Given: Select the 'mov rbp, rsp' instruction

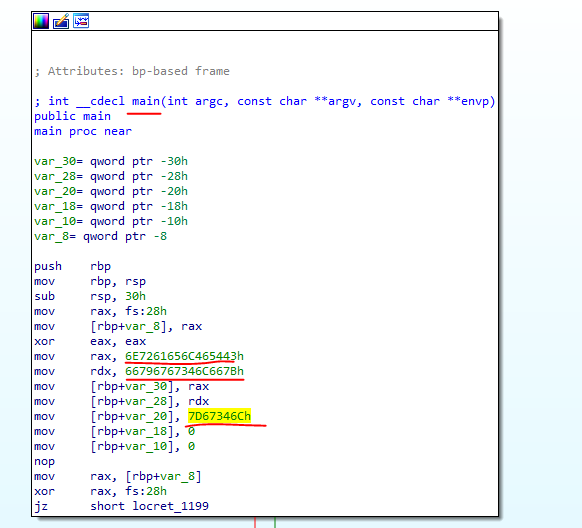Looking at the screenshot, I should coord(90,282).
